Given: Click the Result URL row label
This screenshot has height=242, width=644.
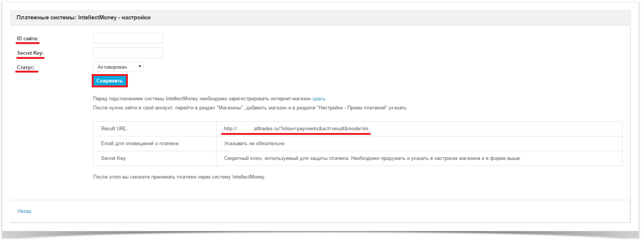Looking at the screenshot, I should pyautogui.click(x=114, y=129).
